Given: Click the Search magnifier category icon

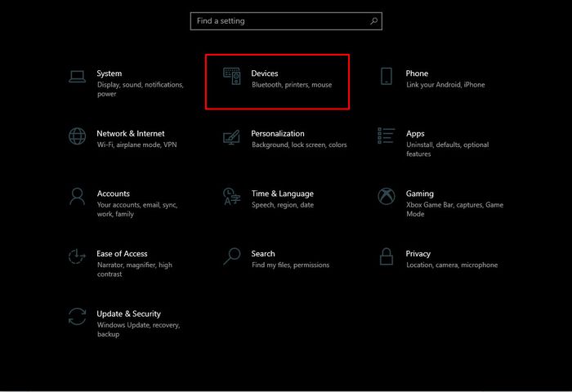Looking at the screenshot, I should coord(232,256).
